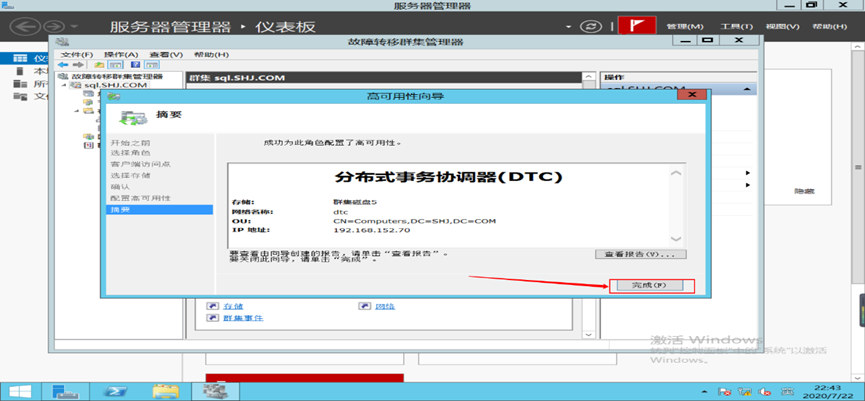
Task: Click the gray forward arrow in cluster toolbar
Action: (x=78, y=65)
